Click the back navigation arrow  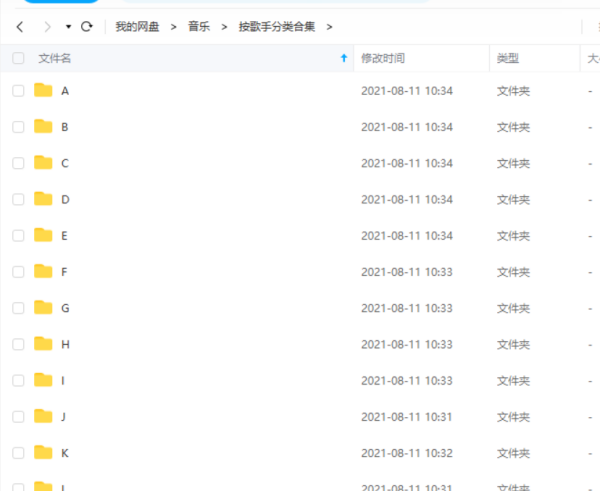(21, 26)
